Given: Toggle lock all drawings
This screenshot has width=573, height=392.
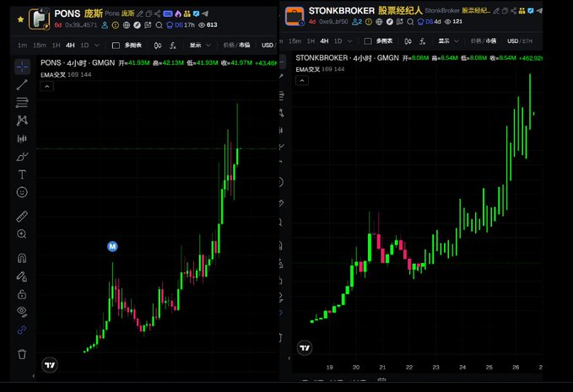Looking at the screenshot, I should click(x=22, y=294).
